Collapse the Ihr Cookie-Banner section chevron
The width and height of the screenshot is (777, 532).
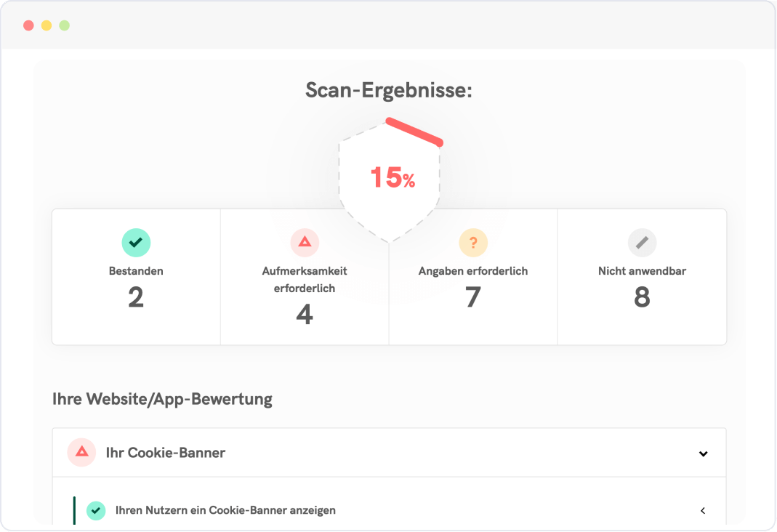pyautogui.click(x=703, y=454)
